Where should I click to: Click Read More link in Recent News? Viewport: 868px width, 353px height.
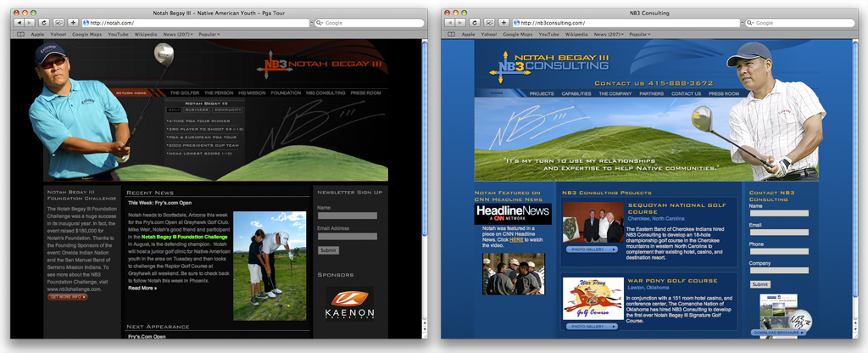tap(142, 289)
